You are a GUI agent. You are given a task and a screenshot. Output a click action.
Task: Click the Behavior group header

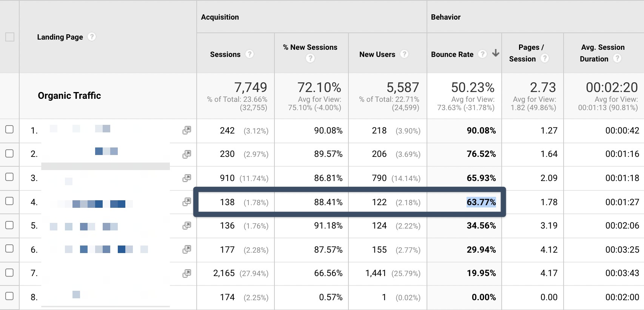(x=446, y=17)
